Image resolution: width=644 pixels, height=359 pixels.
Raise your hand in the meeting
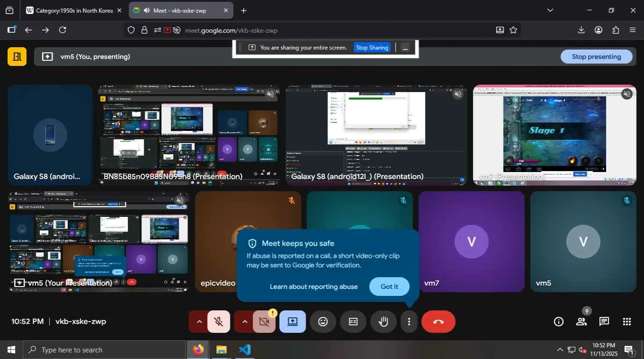click(383, 322)
